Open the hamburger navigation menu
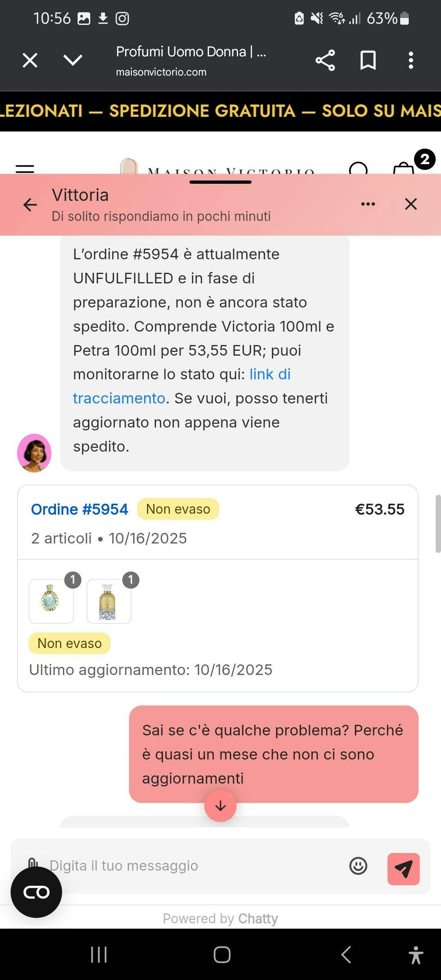This screenshot has height=980, width=441. click(25, 168)
